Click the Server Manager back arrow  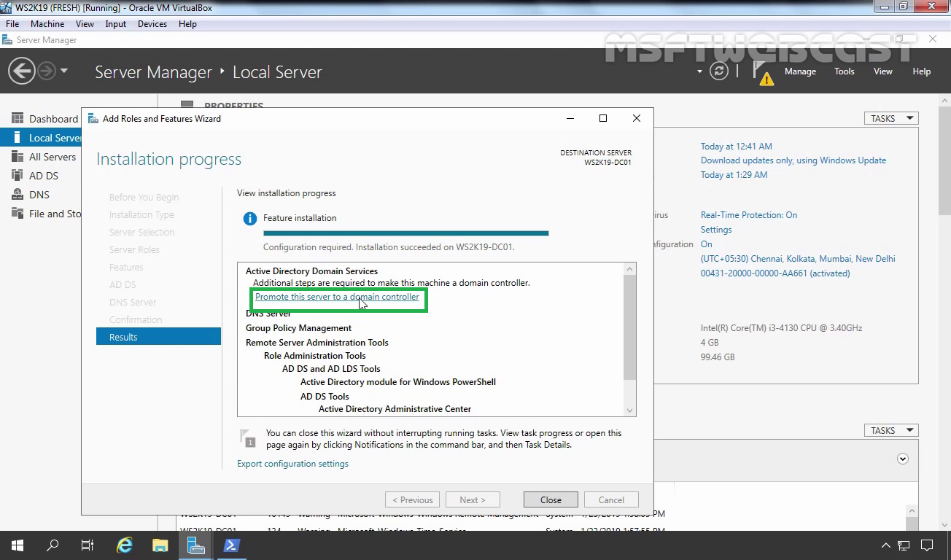(x=22, y=71)
